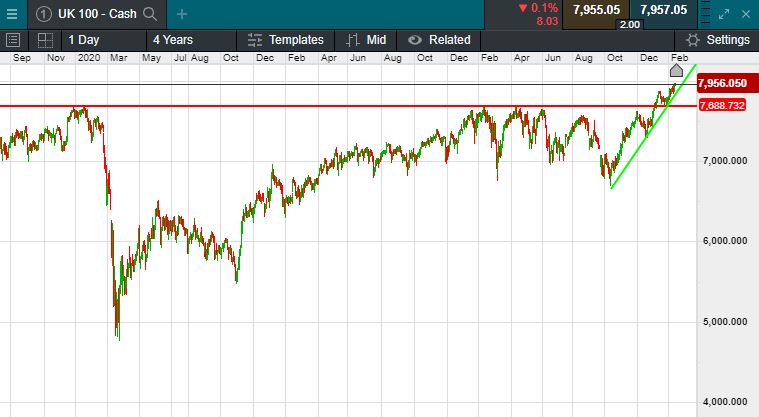Screen dimensions: 759x417
Task: Click the circled number 1 chart indicator
Action: (44, 14)
